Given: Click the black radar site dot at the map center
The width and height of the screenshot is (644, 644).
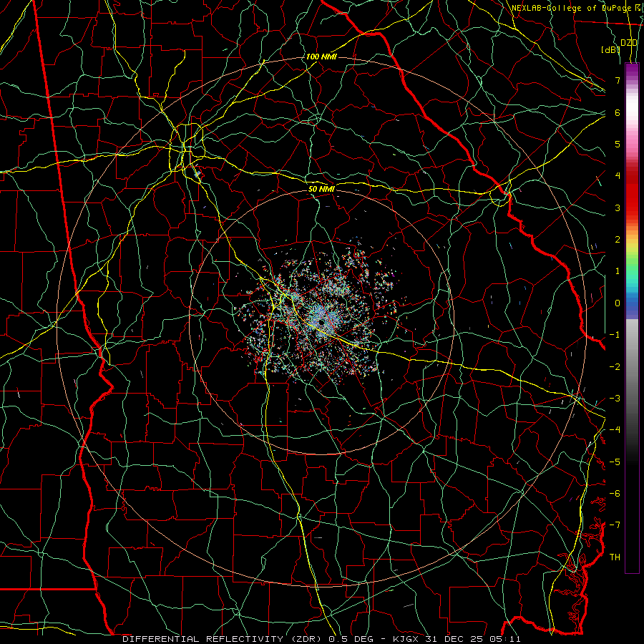Looking at the screenshot, I should [321, 323].
